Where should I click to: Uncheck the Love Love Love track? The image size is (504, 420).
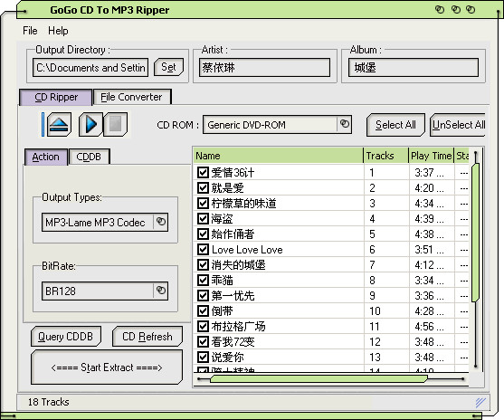[203, 250]
